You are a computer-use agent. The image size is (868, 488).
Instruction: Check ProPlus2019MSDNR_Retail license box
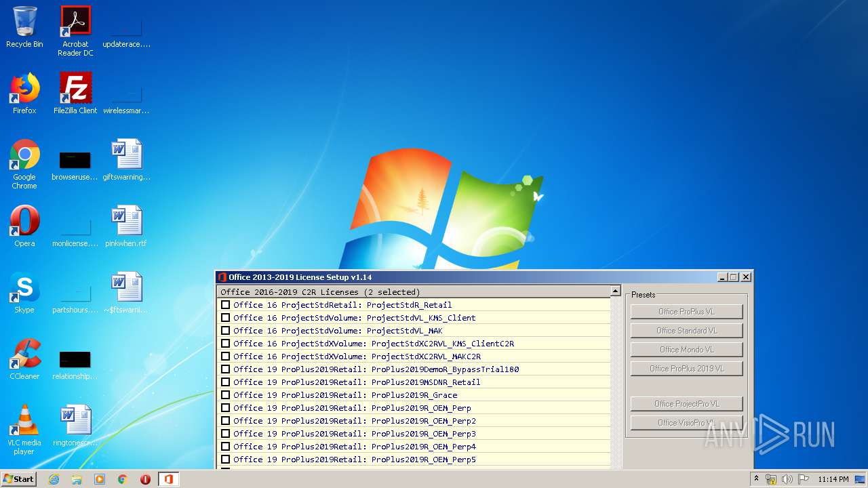coord(226,382)
